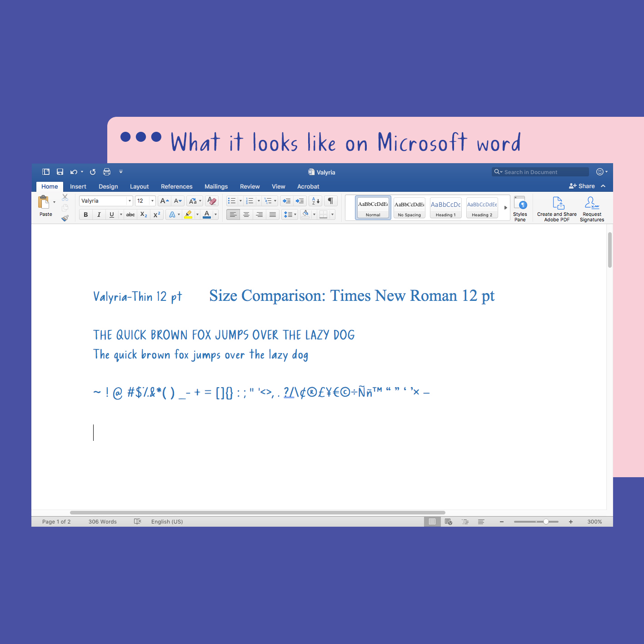Open the smiley feedback icon

600,172
